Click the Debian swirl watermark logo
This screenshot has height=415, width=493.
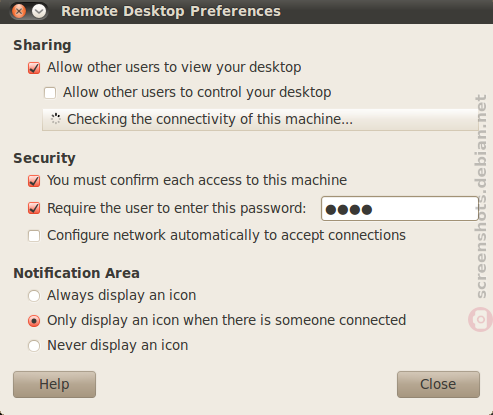tap(480, 319)
